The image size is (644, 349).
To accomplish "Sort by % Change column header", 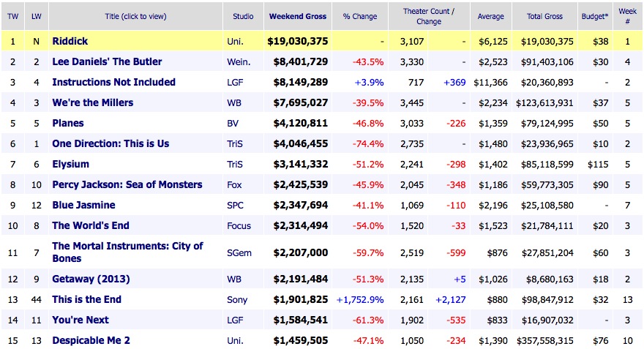I will click(x=360, y=16).
